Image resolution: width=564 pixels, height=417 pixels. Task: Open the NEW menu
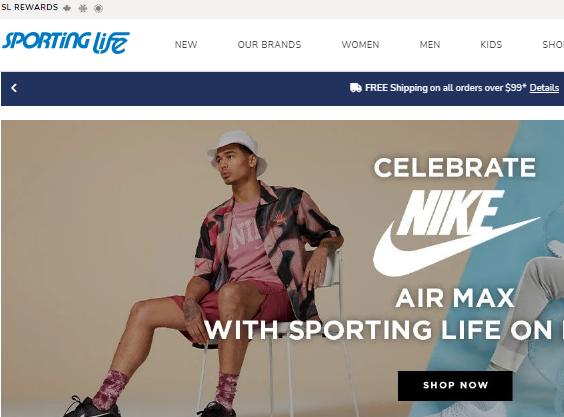point(186,45)
